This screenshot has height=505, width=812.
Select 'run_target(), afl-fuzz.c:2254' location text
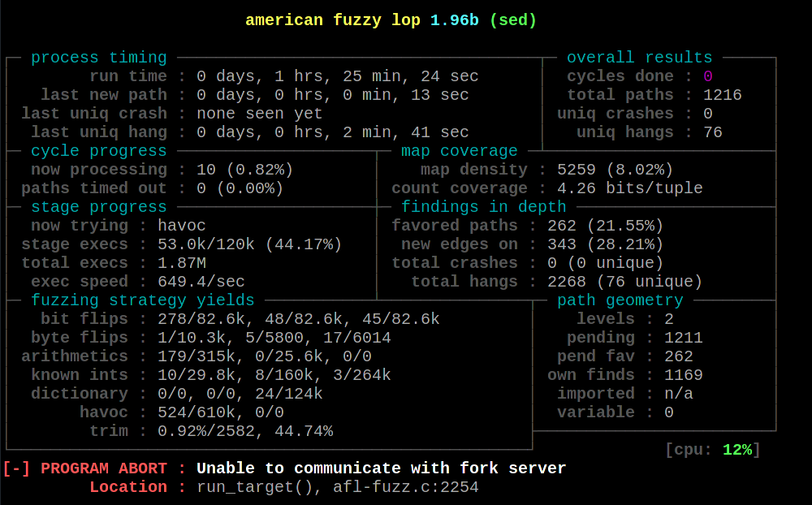[x=338, y=487]
